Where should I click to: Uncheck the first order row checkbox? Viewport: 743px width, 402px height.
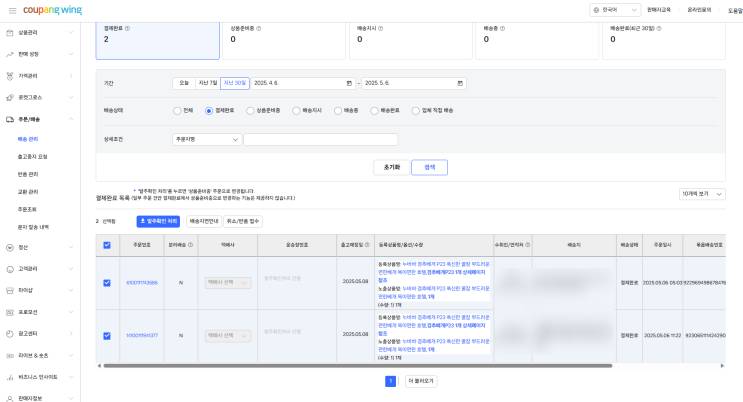pos(107,283)
